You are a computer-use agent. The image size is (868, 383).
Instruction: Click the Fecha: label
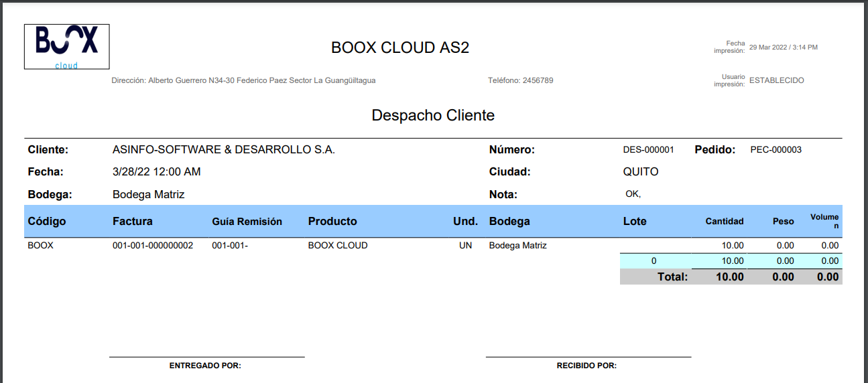click(45, 172)
